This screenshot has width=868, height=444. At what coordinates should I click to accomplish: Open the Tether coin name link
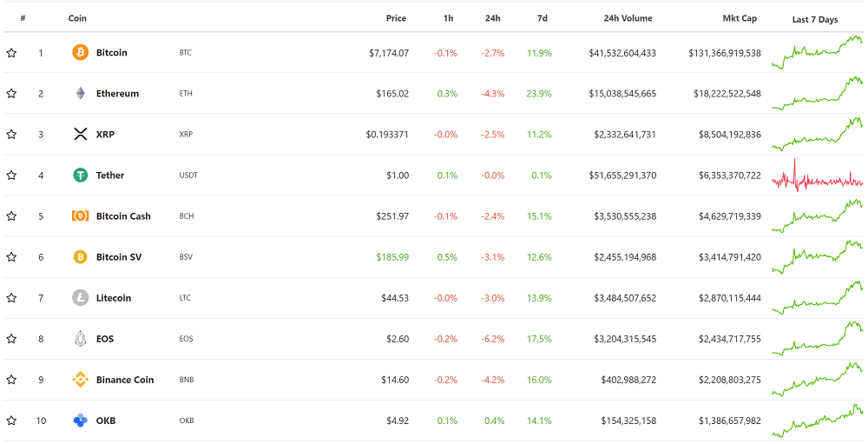[x=110, y=176]
